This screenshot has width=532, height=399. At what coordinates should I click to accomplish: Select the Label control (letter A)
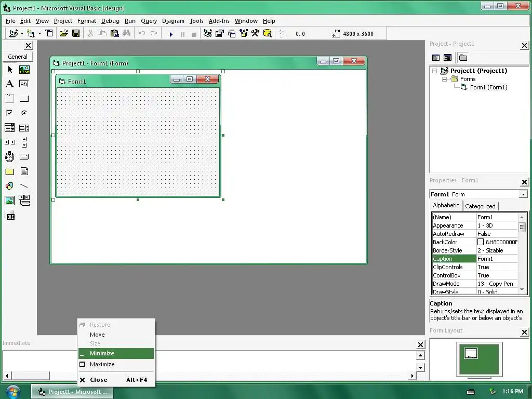click(10, 84)
